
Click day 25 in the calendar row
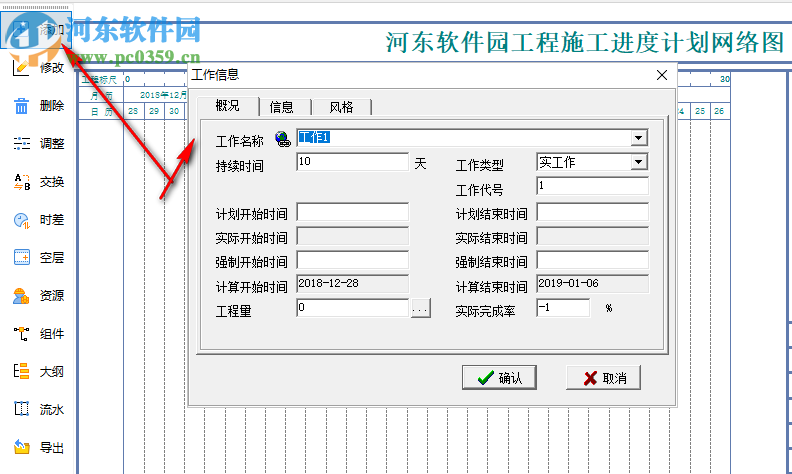(700, 111)
